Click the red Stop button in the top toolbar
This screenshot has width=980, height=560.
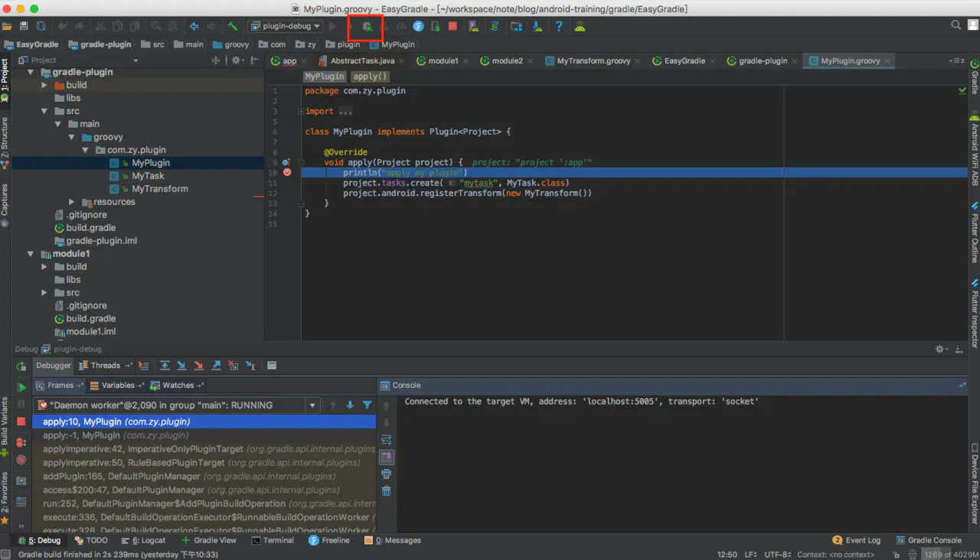coord(452,26)
